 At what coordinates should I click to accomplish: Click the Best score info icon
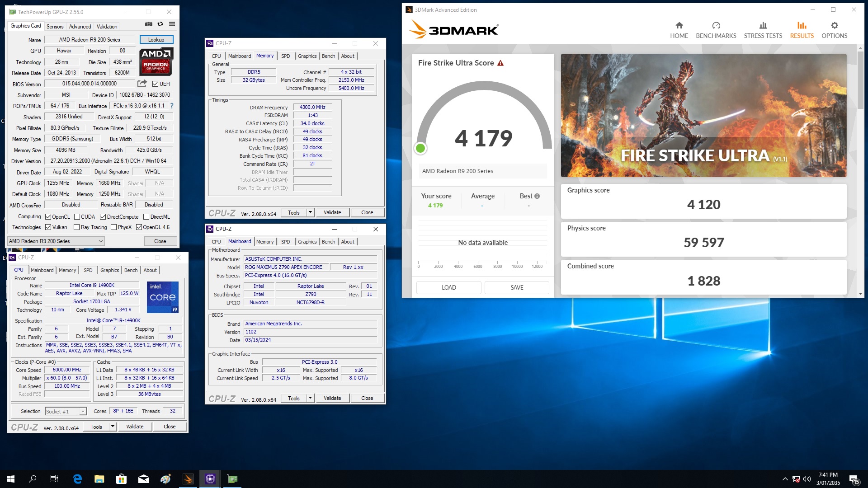pyautogui.click(x=537, y=196)
